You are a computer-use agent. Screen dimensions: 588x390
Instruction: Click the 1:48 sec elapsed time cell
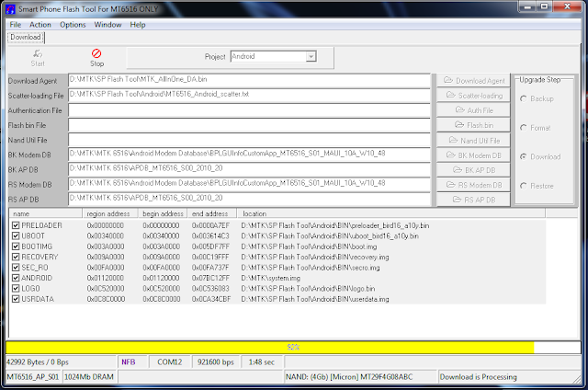pyautogui.click(x=261, y=362)
